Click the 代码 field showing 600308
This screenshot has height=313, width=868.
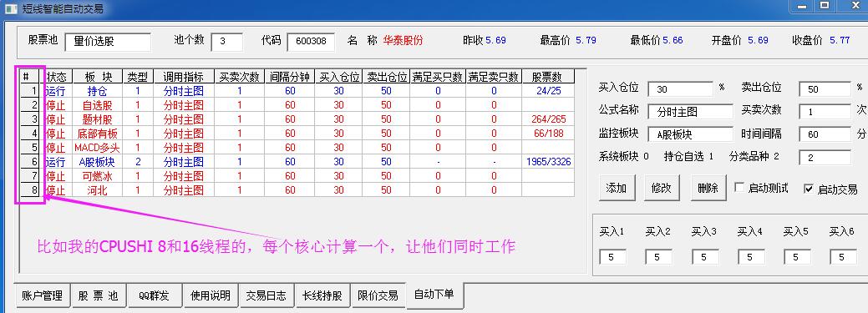[311, 42]
